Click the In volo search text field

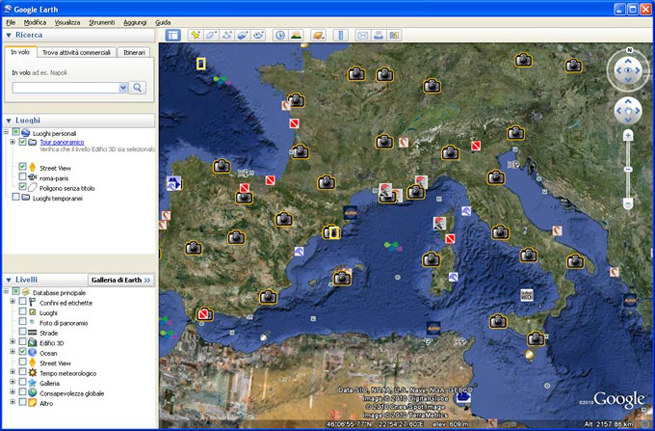66,88
